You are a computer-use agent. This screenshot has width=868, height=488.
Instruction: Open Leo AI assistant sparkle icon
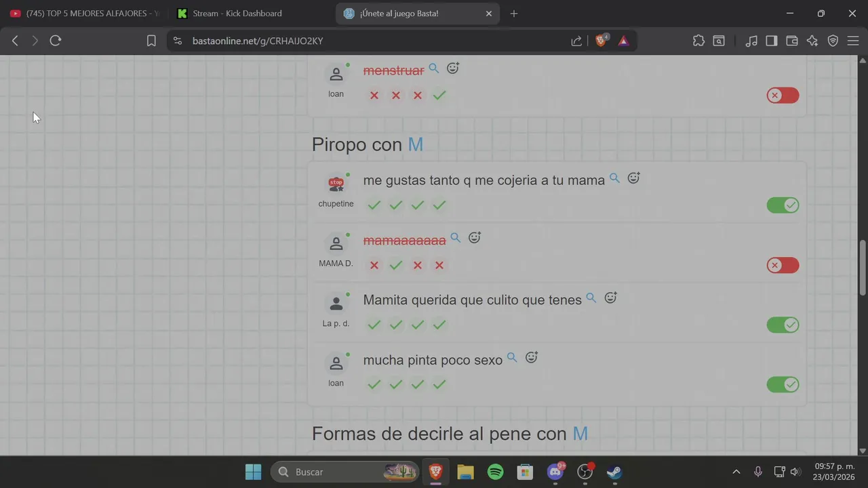coord(812,41)
